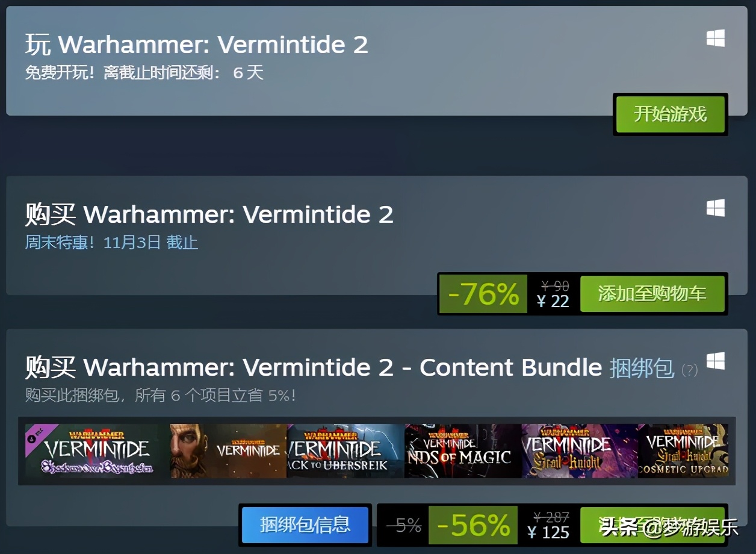Click the ¥ 125 bundle price
The width and height of the screenshot is (756, 554).
548,532
